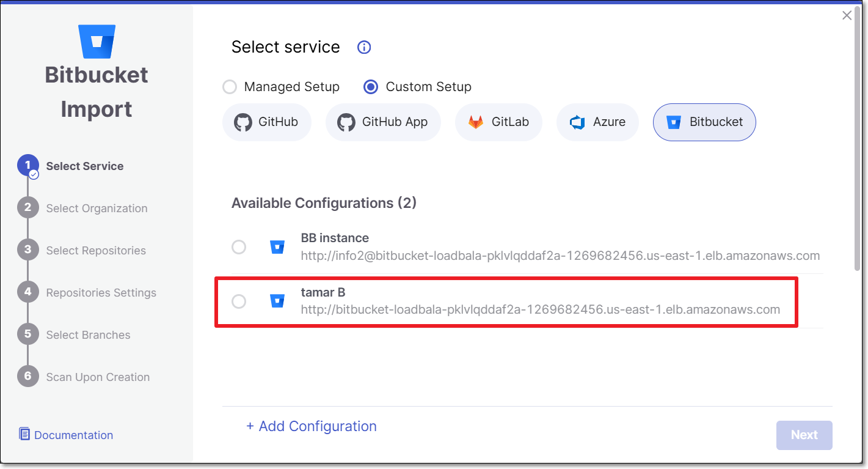The height and width of the screenshot is (469, 868).
Task: Click the step 1 circle in the stepper
Action: tap(28, 166)
